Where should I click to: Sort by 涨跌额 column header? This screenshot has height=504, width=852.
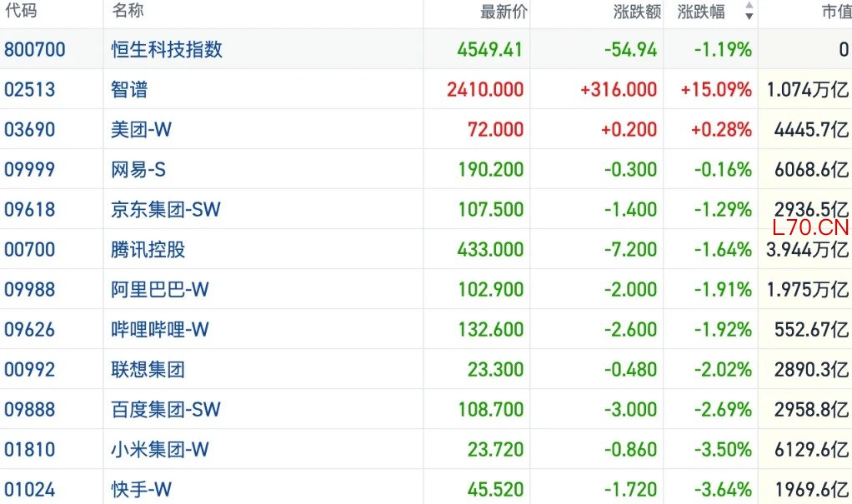pyautogui.click(x=637, y=12)
